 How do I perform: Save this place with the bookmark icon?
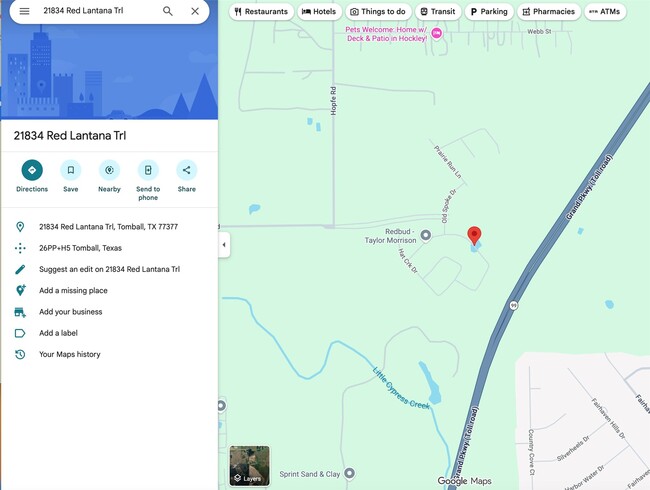point(71,170)
